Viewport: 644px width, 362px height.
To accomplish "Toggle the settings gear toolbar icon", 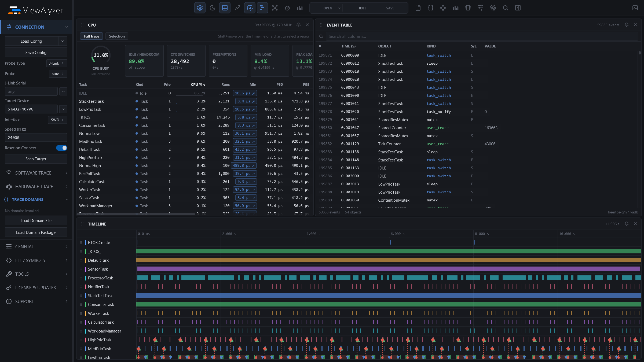I will click(200, 8).
